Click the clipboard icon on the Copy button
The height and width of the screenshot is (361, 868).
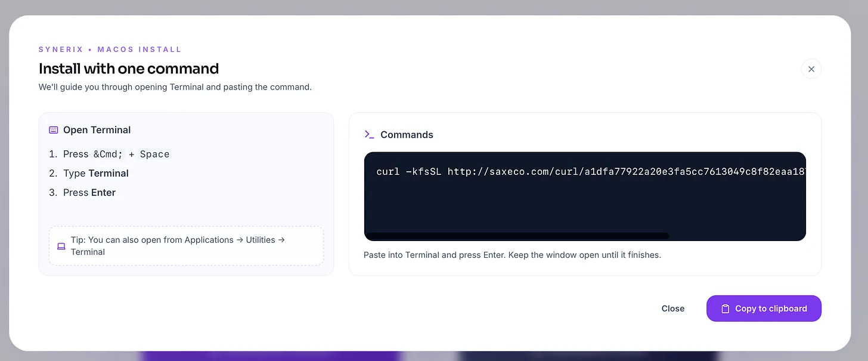point(725,308)
